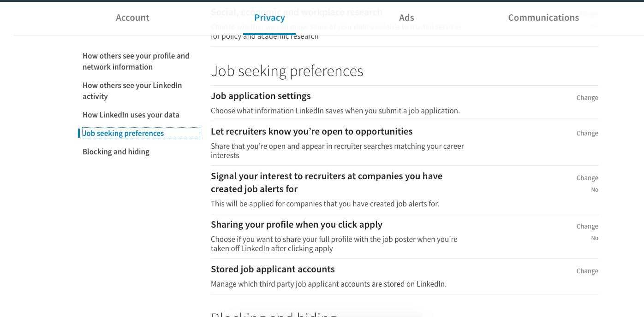
Task: Change signal your interest to recruiters setting
Action: (587, 178)
